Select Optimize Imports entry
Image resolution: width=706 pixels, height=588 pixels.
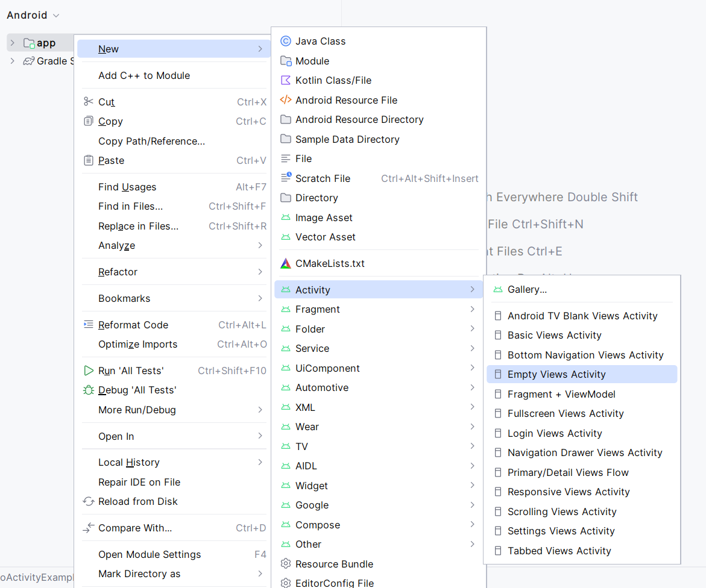pyautogui.click(x=174, y=344)
